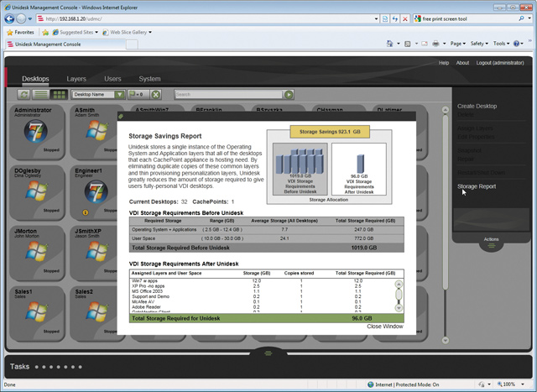The height and width of the screenshot is (392, 537).
Task: Open the System tab
Action: click(x=149, y=79)
